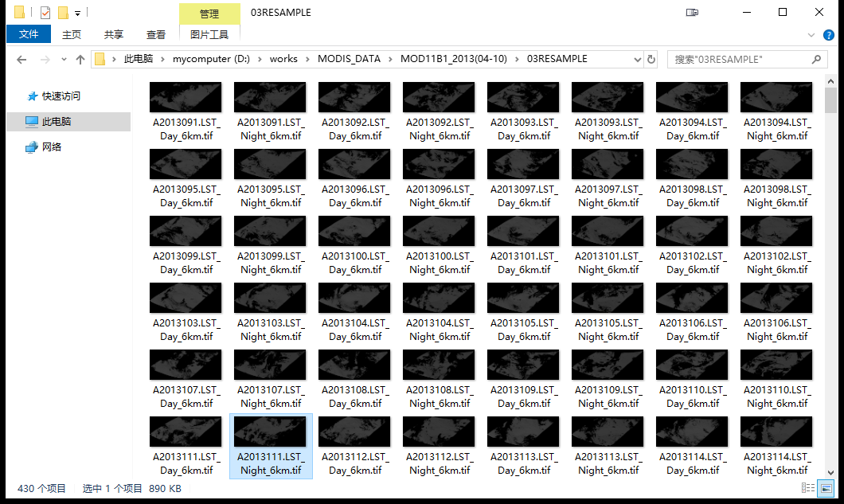Screen dimensions: 844x504
Task: Click the Properties icon in quick access toolbar
Action: tap(45, 12)
